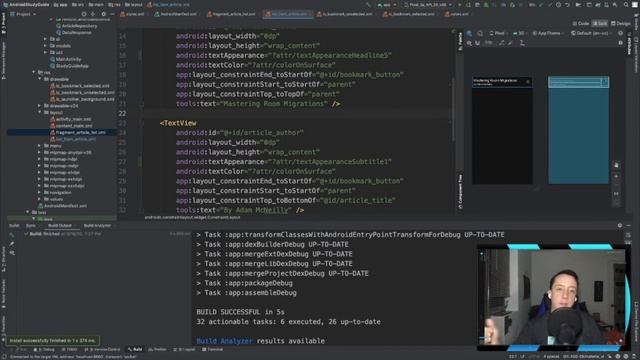Click the guidelines icon in design toolbar
The image size is (640, 360).
click(x=522, y=43)
